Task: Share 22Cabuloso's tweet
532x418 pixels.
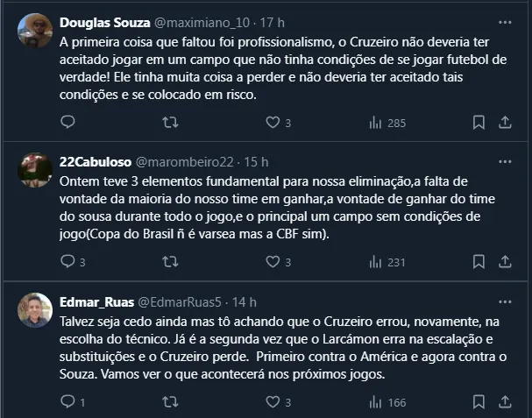Action: 506,261
